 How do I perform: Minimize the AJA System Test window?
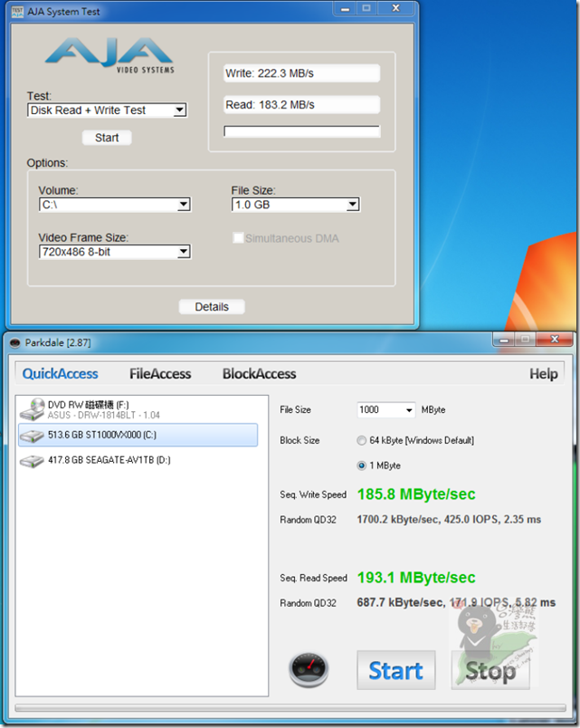coord(345,9)
